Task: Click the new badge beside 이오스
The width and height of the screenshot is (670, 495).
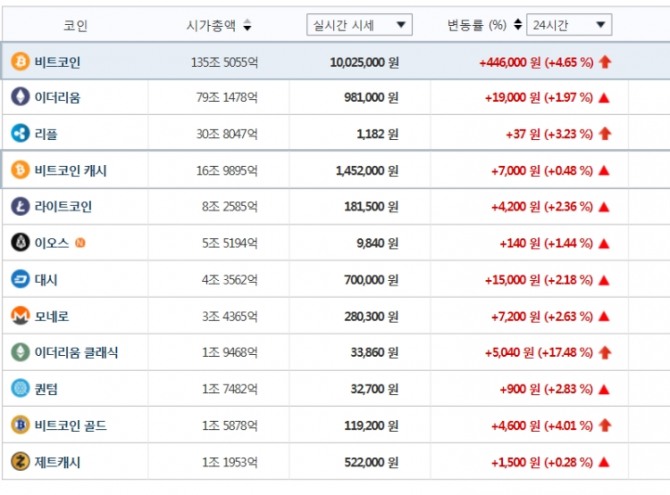Action: (x=80, y=243)
